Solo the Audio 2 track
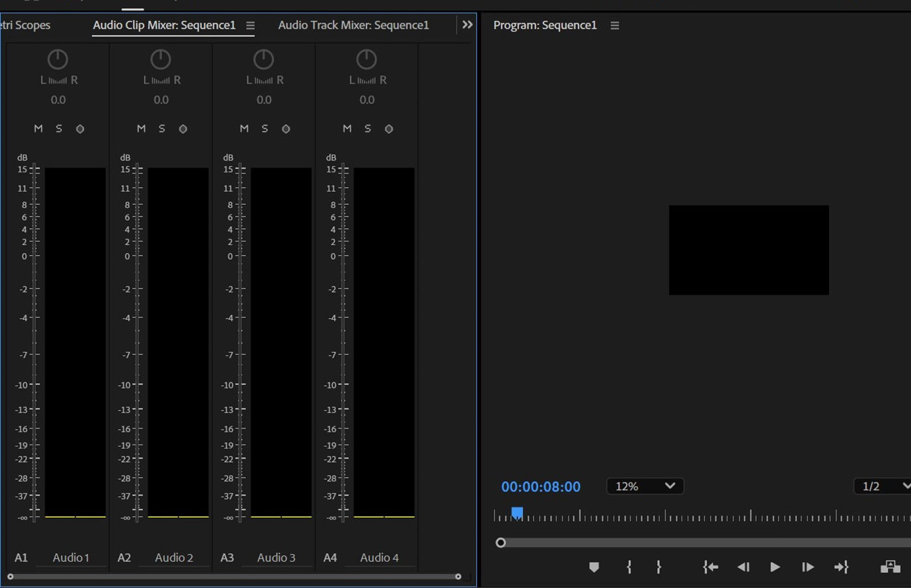The width and height of the screenshot is (911, 588). pos(162,129)
